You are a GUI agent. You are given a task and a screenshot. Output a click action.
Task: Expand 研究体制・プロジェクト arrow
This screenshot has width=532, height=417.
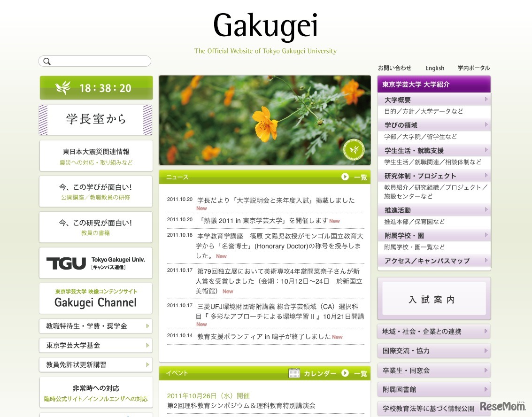click(486, 176)
